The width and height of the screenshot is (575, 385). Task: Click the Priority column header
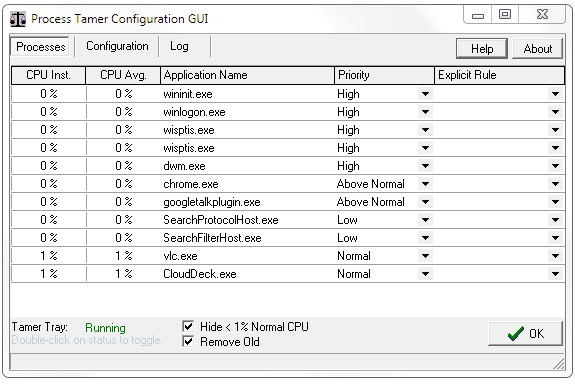tap(384, 75)
